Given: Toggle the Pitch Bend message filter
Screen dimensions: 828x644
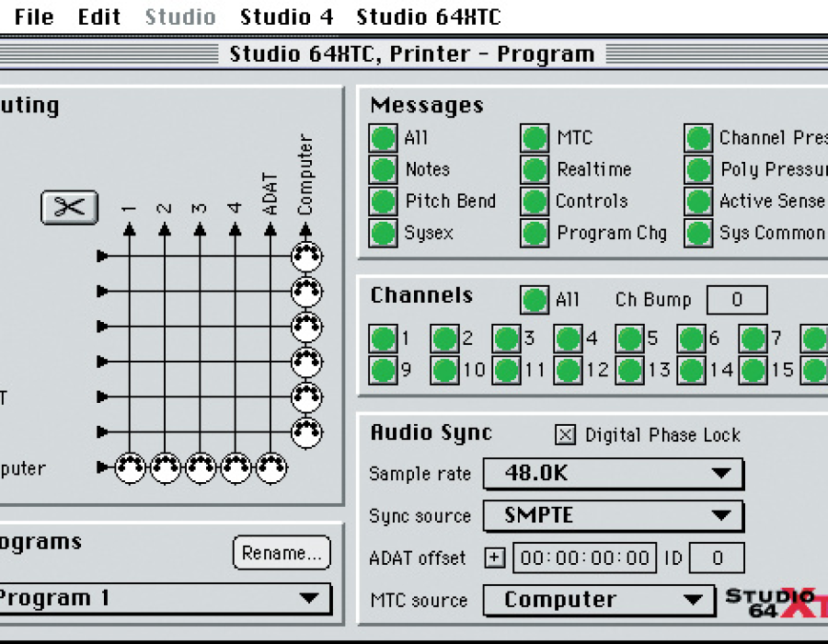Looking at the screenshot, I should point(383,201).
